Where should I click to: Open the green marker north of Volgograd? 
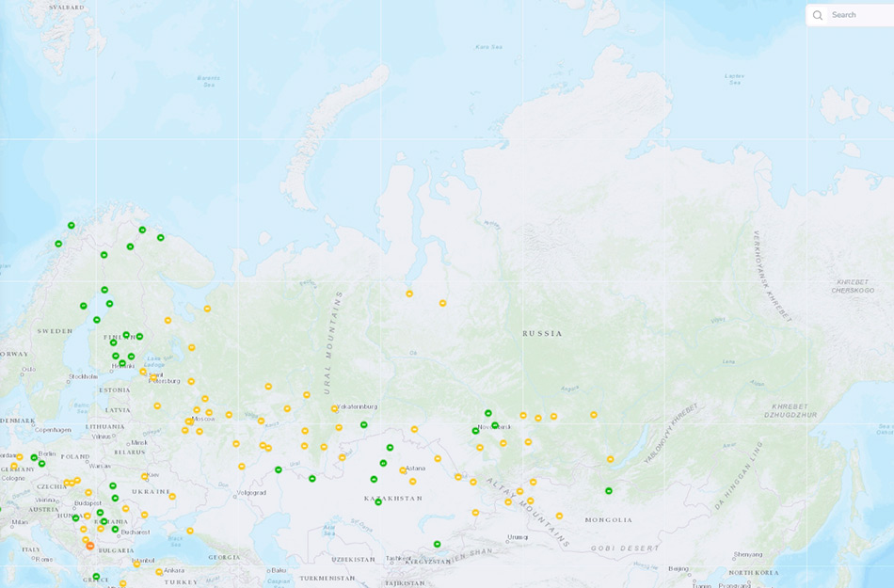tap(278, 469)
